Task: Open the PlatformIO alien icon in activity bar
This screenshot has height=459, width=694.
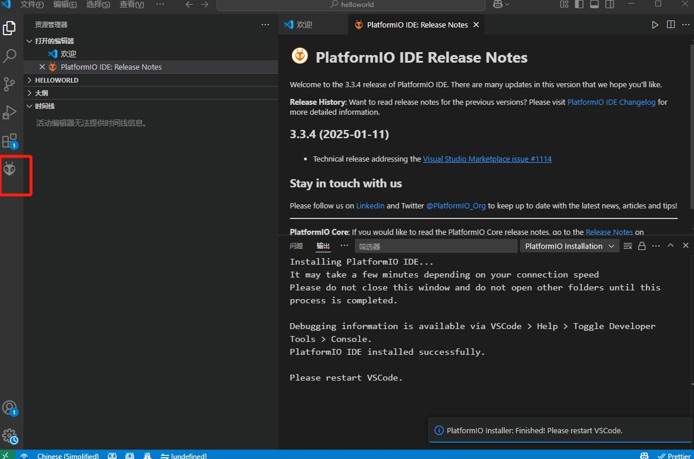Action: point(10,169)
